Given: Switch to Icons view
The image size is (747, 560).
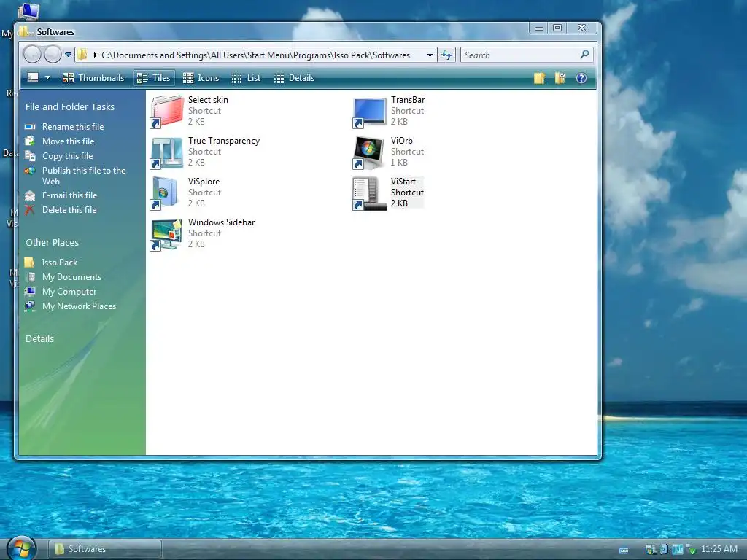Looking at the screenshot, I should click(201, 77).
